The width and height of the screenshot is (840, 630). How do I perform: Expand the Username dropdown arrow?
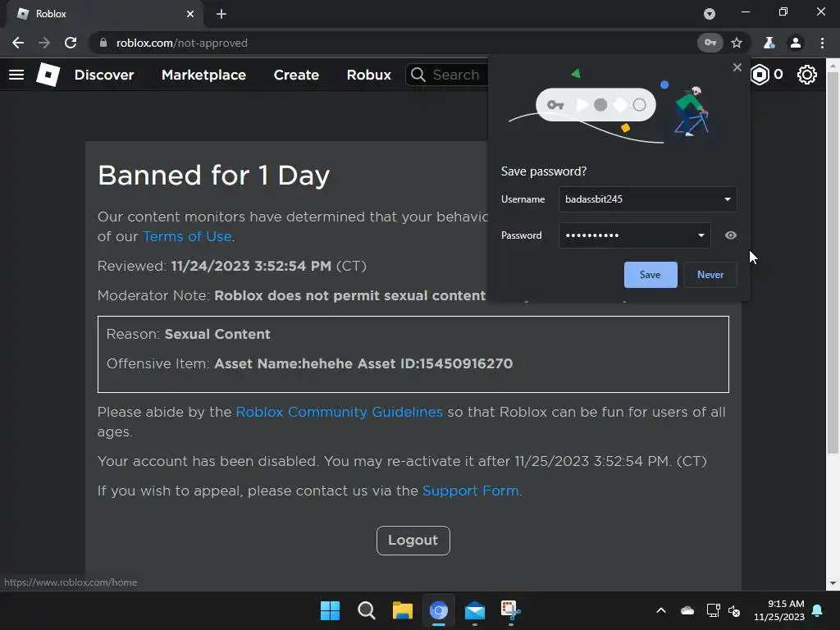click(x=728, y=199)
